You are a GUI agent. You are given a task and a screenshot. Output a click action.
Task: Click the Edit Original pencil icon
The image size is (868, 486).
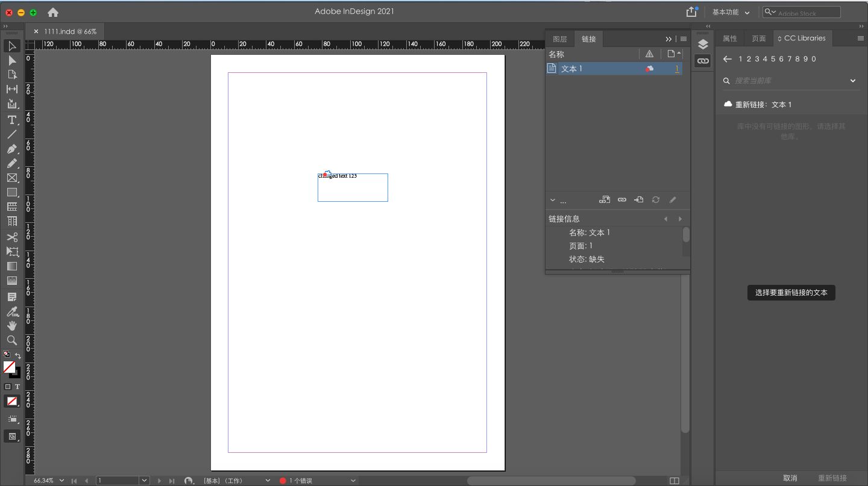click(x=673, y=199)
